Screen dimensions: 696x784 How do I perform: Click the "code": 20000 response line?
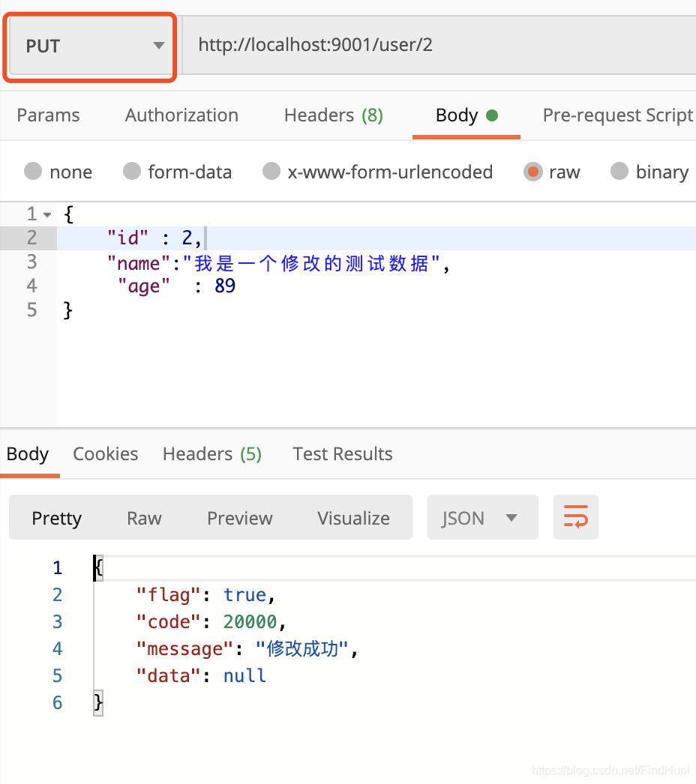[x=211, y=622]
